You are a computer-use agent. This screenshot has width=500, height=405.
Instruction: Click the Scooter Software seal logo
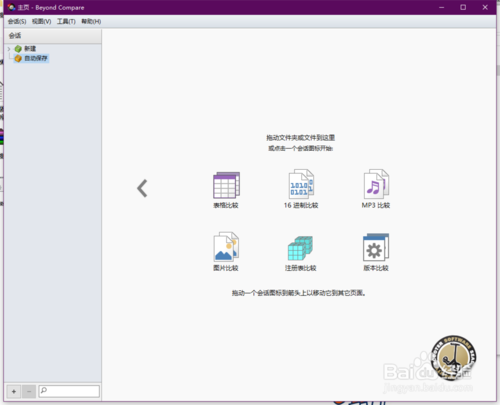click(x=453, y=358)
